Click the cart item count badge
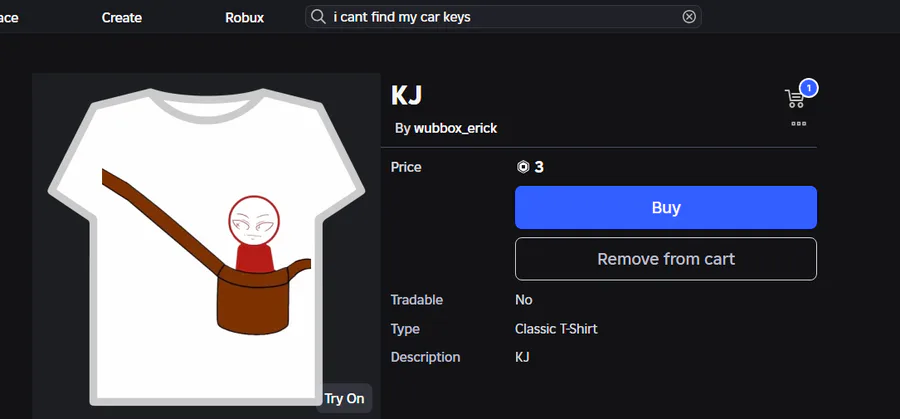 808,88
